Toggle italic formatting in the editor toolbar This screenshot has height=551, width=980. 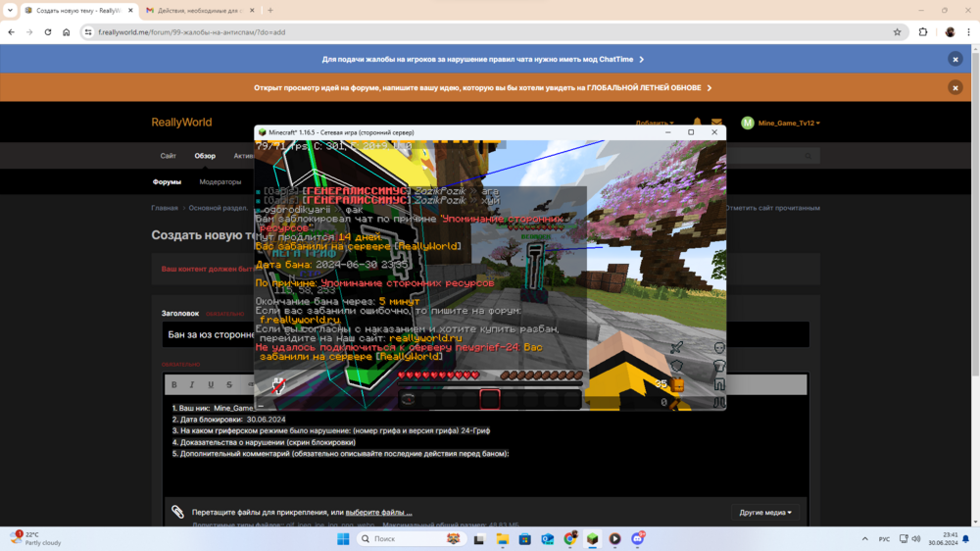192,384
